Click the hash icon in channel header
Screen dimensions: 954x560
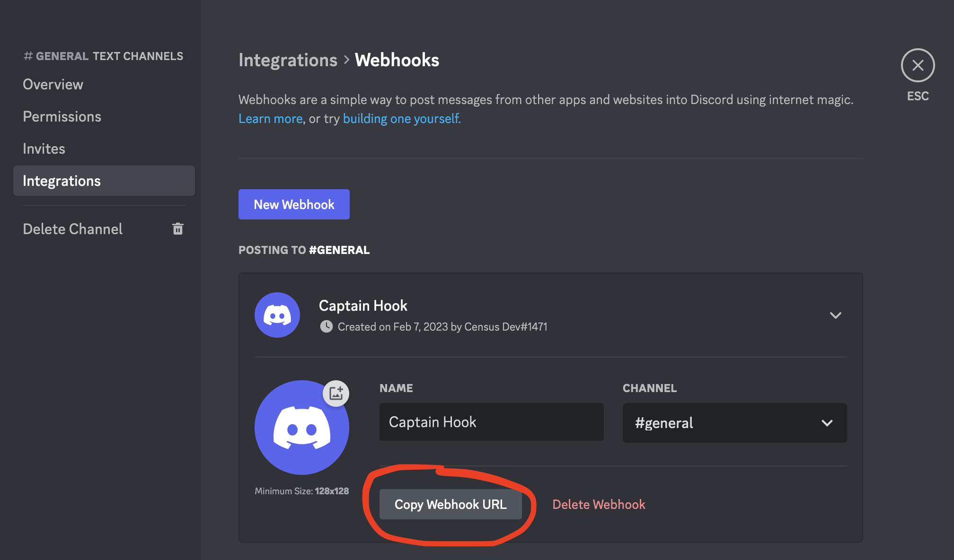point(28,56)
